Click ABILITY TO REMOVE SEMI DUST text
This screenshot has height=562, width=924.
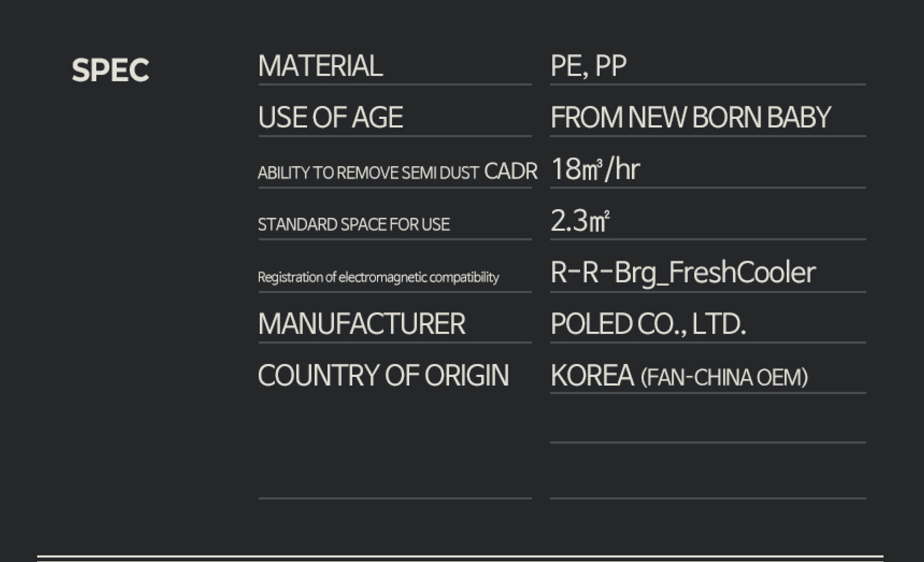pos(368,173)
